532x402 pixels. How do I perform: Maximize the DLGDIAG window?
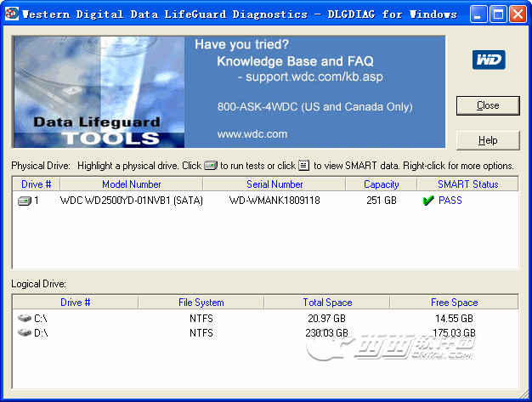pyautogui.click(x=498, y=14)
